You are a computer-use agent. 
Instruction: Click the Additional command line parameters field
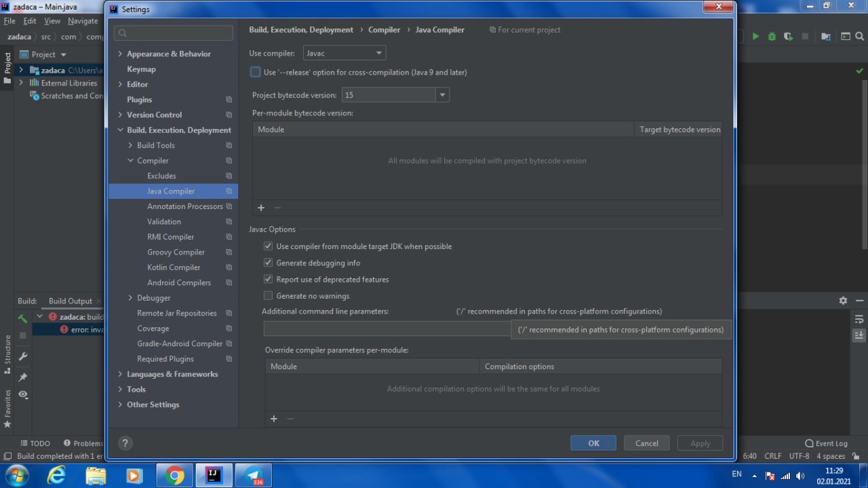click(387, 329)
